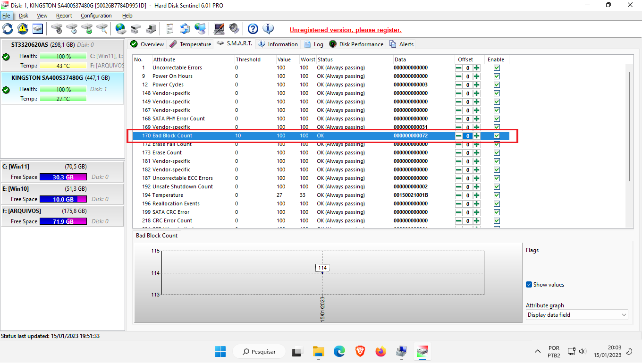Screen dimensions: 642x364
Task: Click the blue refresh arrows toolbar icon
Action: click(x=8, y=29)
